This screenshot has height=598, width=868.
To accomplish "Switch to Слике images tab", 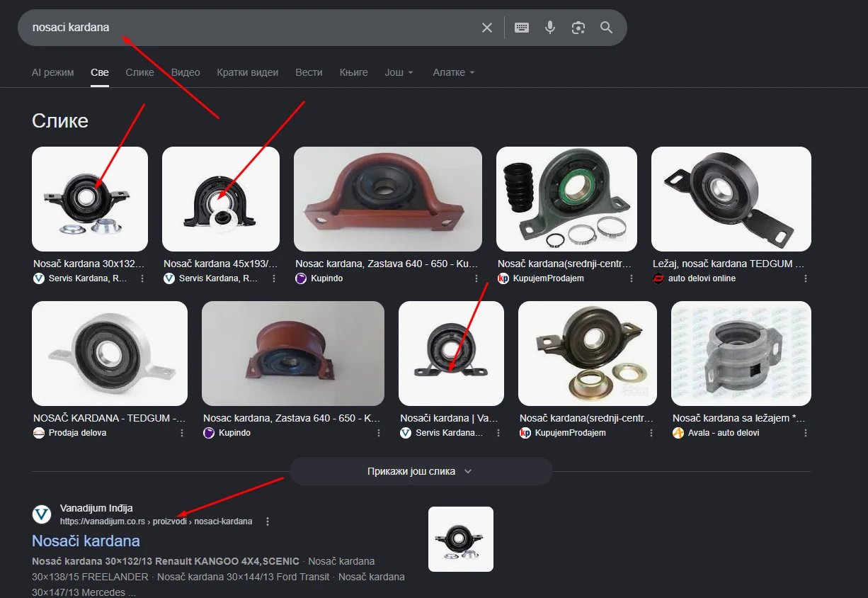I will pyautogui.click(x=140, y=72).
